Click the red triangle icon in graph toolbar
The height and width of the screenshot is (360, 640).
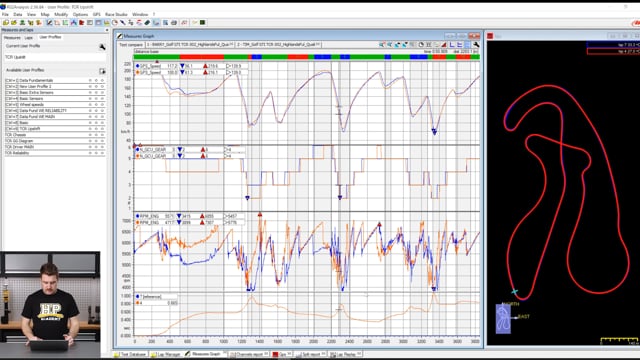pos(444,44)
